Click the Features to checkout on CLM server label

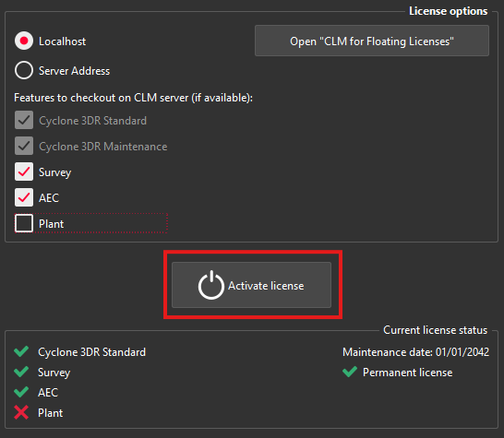click(x=134, y=98)
